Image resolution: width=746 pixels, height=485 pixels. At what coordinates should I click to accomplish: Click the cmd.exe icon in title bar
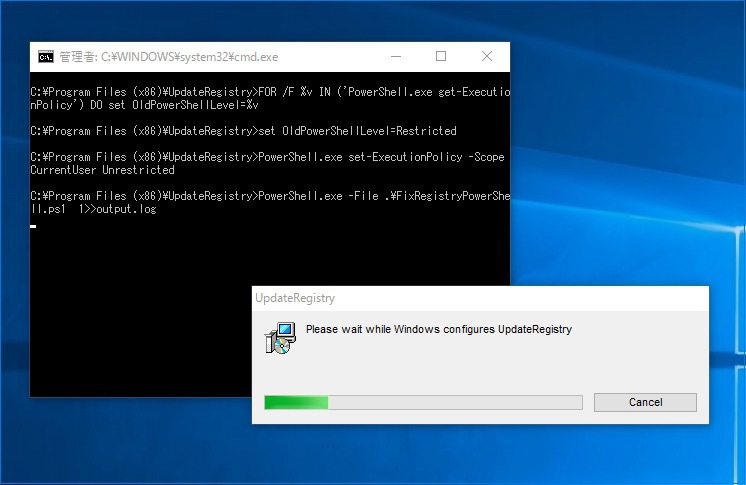pyautogui.click(x=46, y=57)
